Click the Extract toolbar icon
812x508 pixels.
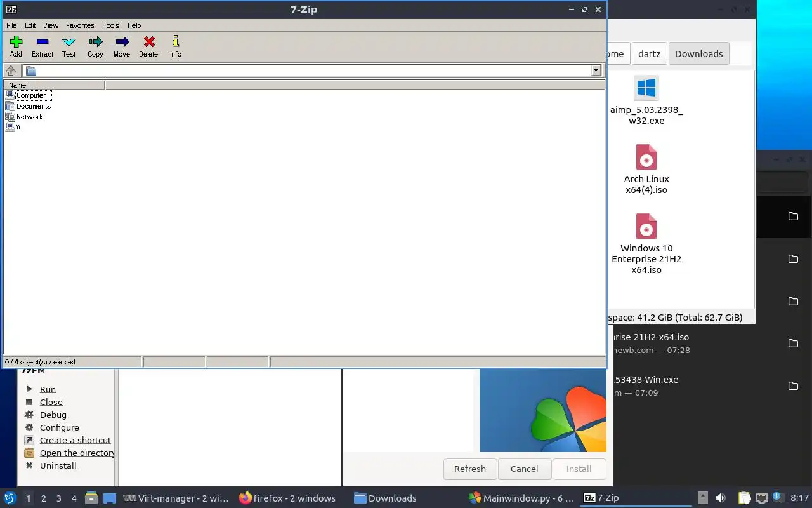coord(43,46)
